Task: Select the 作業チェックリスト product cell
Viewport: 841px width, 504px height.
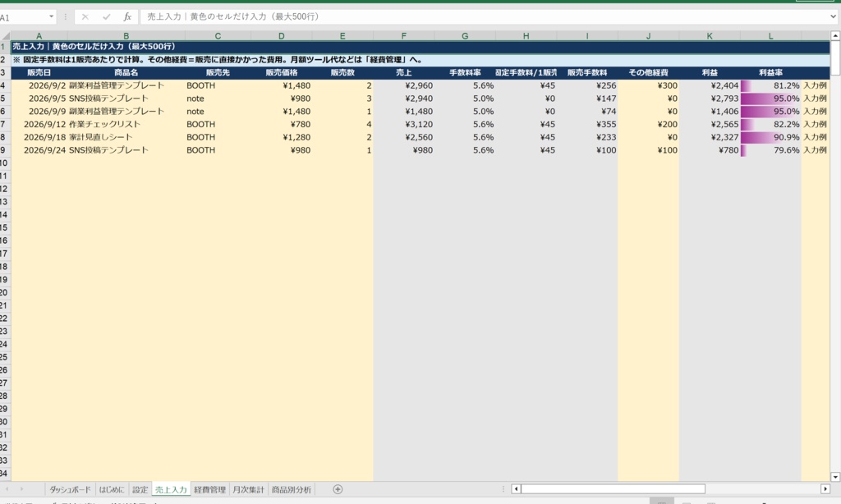Action: pyautogui.click(x=126, y=125)
